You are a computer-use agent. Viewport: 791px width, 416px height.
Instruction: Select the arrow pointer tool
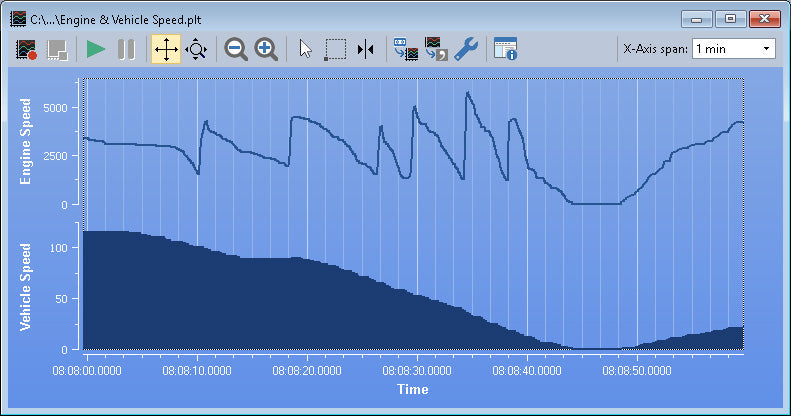coord(306,49)
